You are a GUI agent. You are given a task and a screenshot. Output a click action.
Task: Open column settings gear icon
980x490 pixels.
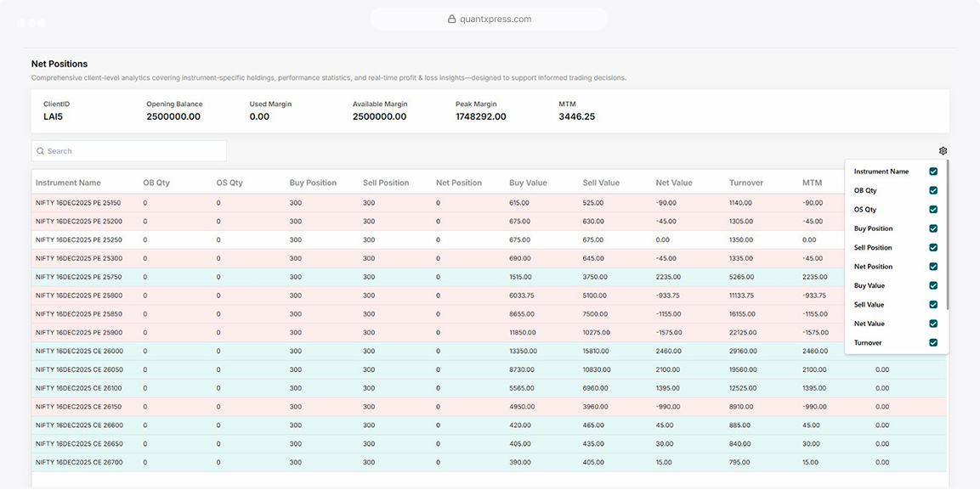(x=943, y=151)
